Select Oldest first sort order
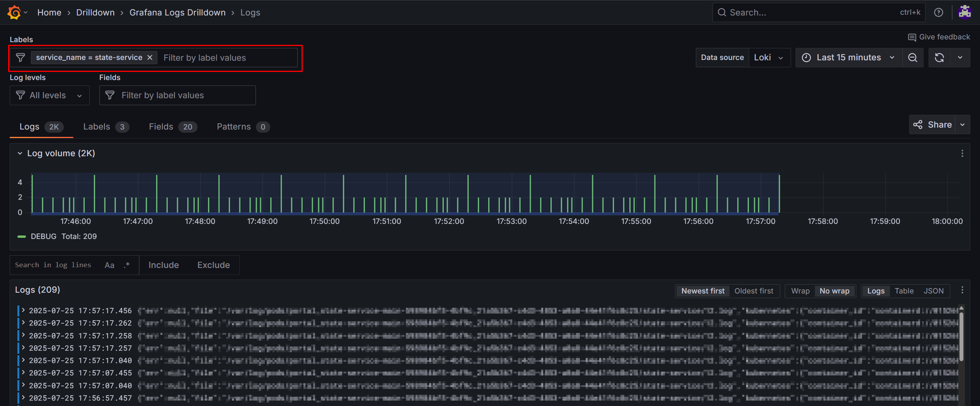Image resolution: width=980 pixels, height=406 pixels. click(x=754, y=291)
